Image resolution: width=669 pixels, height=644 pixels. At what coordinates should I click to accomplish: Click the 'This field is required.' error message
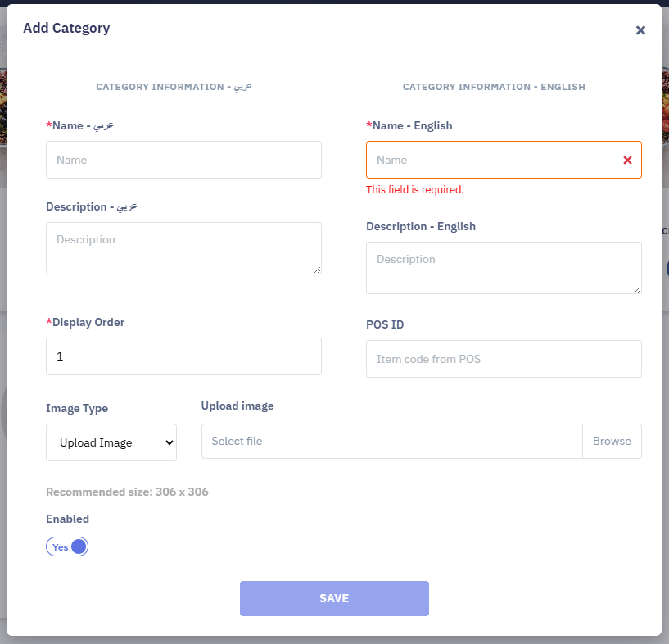[414, 189]
